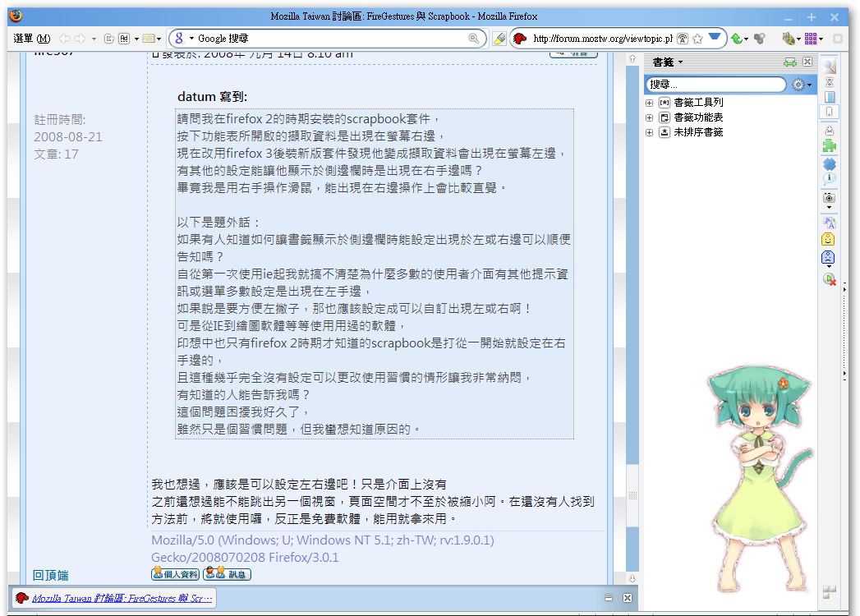This screenshot has height=616, width=860.
Task: Expand the 書籤工具列 folder
Action: pyautogui.click(x=650, y=103)
